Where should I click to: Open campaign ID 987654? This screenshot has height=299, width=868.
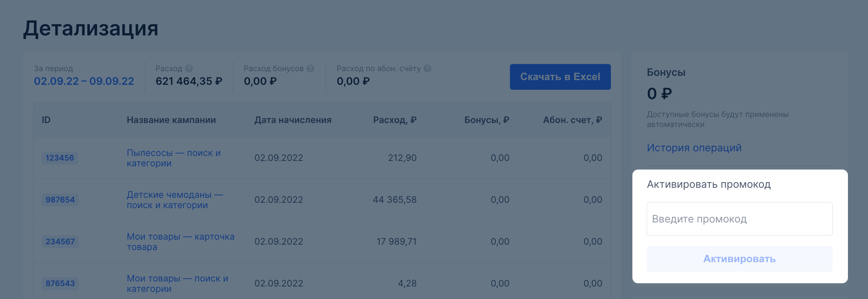(x=60, y=200)
